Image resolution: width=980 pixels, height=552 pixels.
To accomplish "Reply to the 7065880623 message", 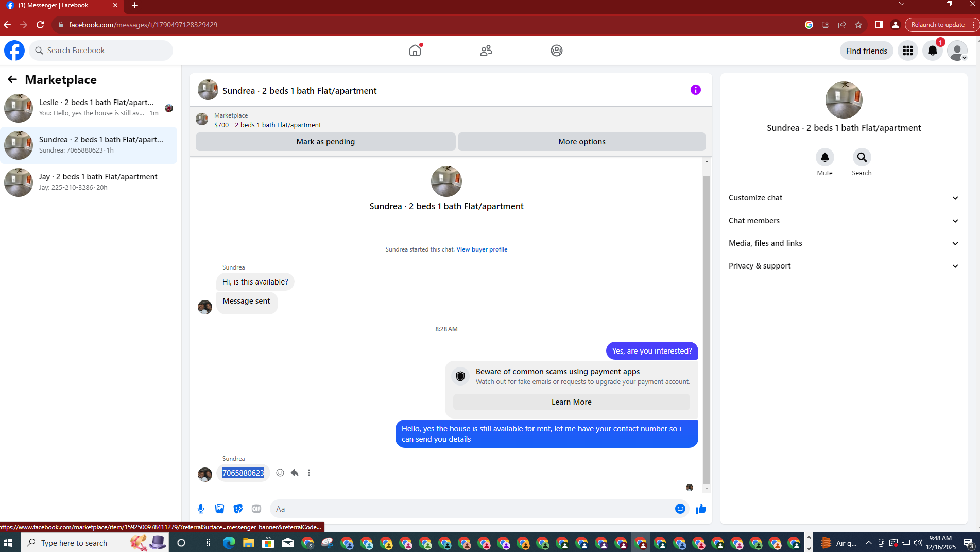I will [x=295, y=473].
